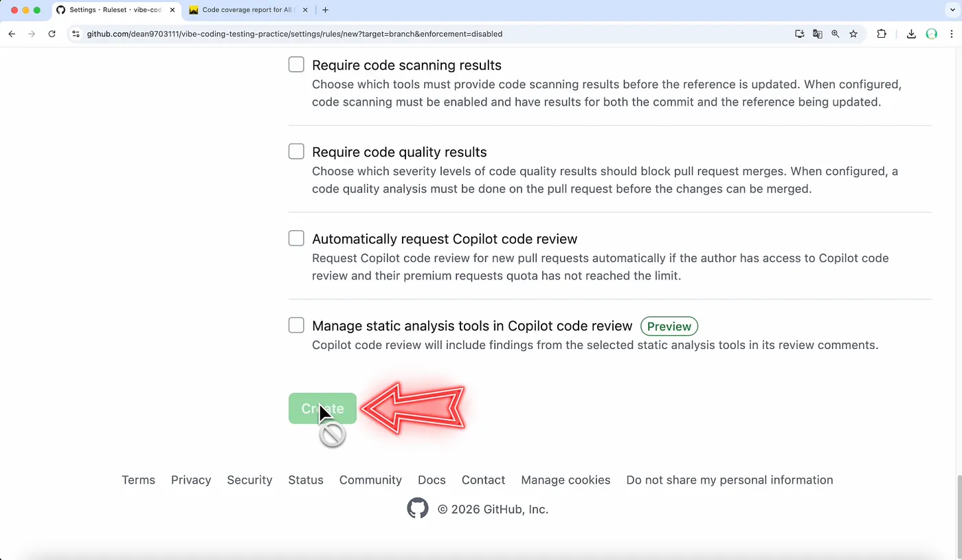Switch to the Code coverage report tab
The height and width of the screenshot is (560, 962).
click(247, 10)
